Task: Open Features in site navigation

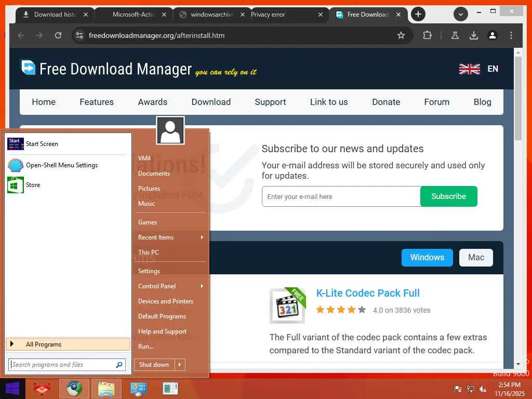Action: (97, 102)
